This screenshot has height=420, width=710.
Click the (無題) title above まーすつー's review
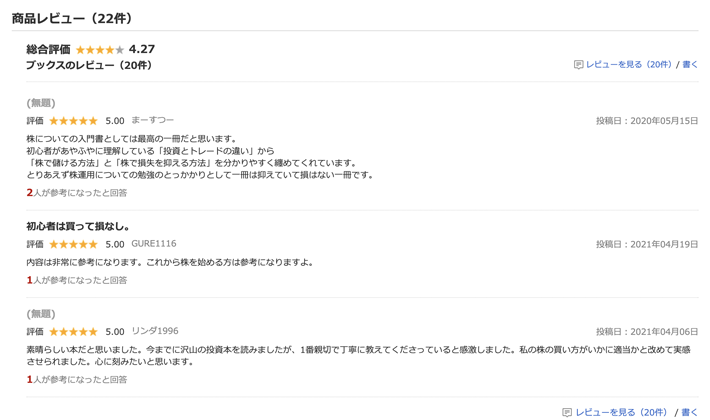point(41,103)
